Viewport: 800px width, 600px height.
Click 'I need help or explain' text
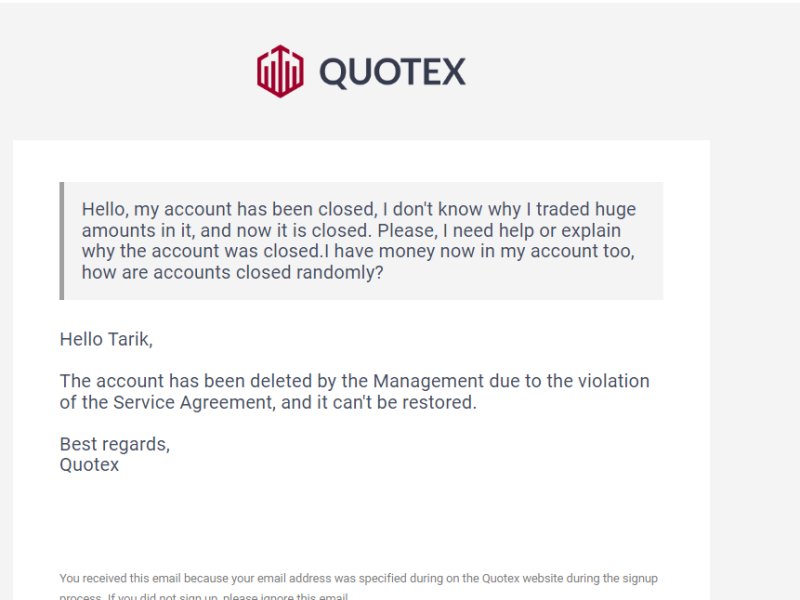532,231
